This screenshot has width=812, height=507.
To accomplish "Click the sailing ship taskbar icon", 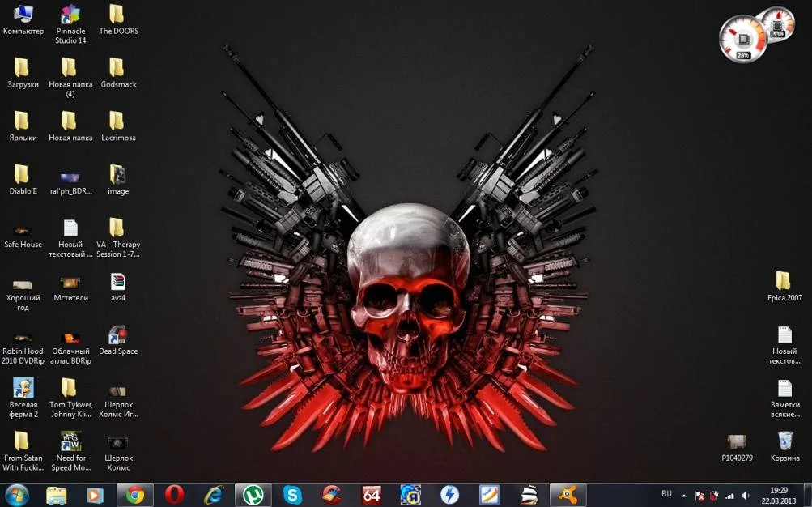I will tap(528, 495).
